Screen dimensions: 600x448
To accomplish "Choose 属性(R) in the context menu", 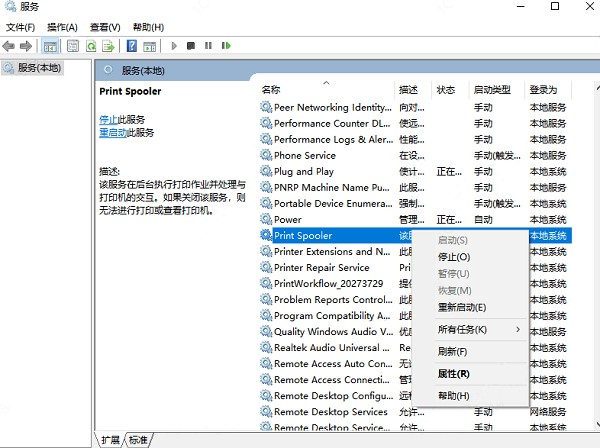I will 453,373.
